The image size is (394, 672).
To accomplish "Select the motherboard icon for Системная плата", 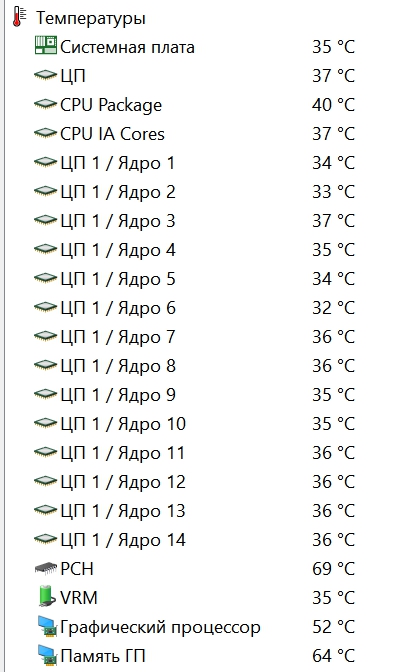I will [45, 45].
